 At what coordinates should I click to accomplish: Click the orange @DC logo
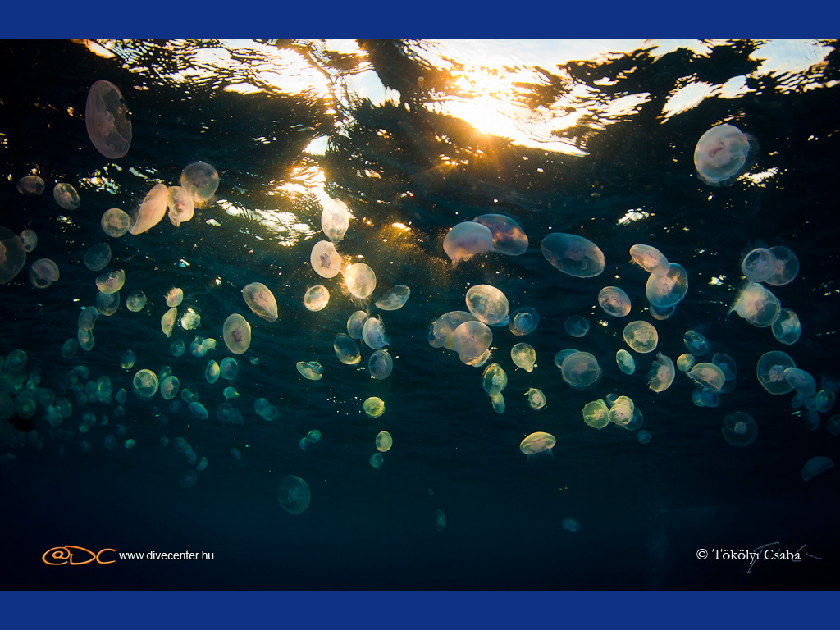tap(78, 555)
